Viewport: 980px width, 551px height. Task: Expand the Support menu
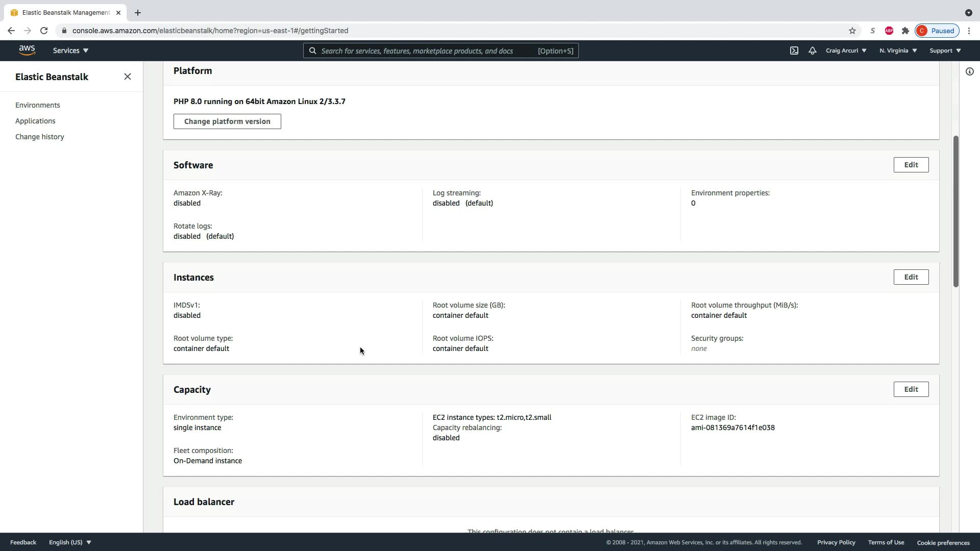tap(945, 51)
